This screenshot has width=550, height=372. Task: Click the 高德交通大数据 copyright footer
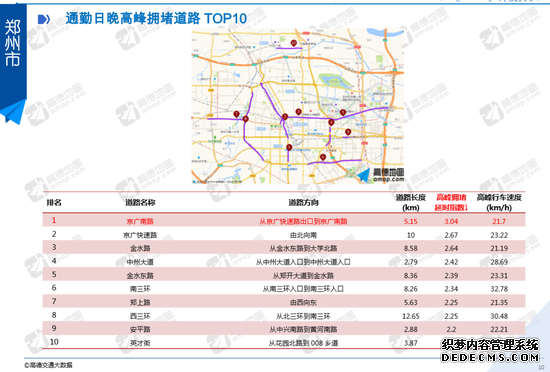coord(49,365)
